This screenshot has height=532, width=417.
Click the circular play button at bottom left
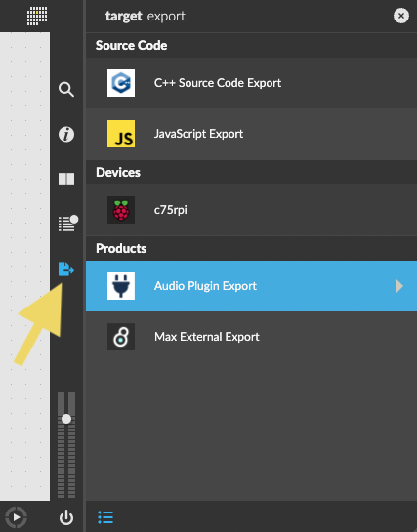point(16,517)
